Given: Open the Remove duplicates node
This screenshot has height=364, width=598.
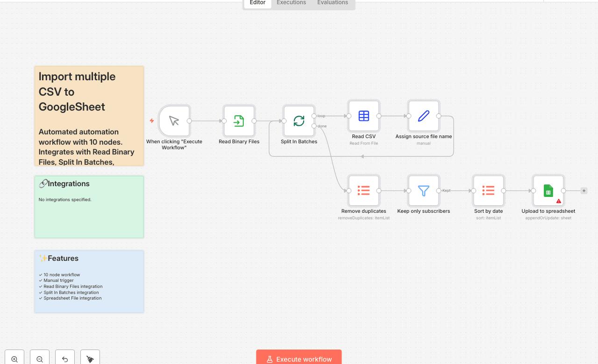Looking at the screenshot, I should tap(363, 191).
